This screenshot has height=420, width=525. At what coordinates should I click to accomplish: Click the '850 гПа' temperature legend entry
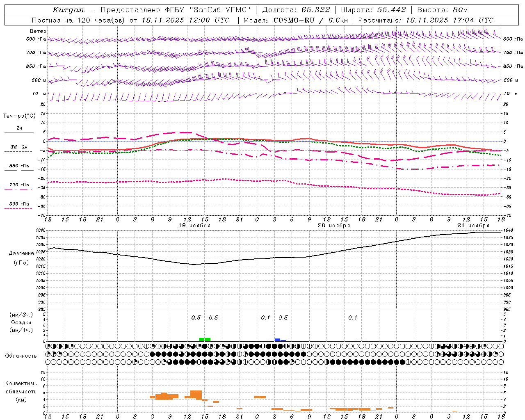pos(19,166)
